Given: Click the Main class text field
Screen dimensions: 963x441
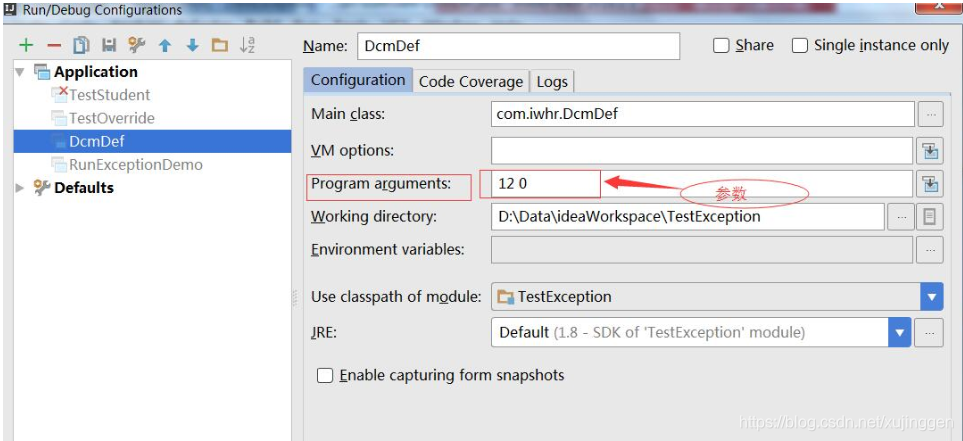Looking at the screenshot, I should click(x=703, y=114).
